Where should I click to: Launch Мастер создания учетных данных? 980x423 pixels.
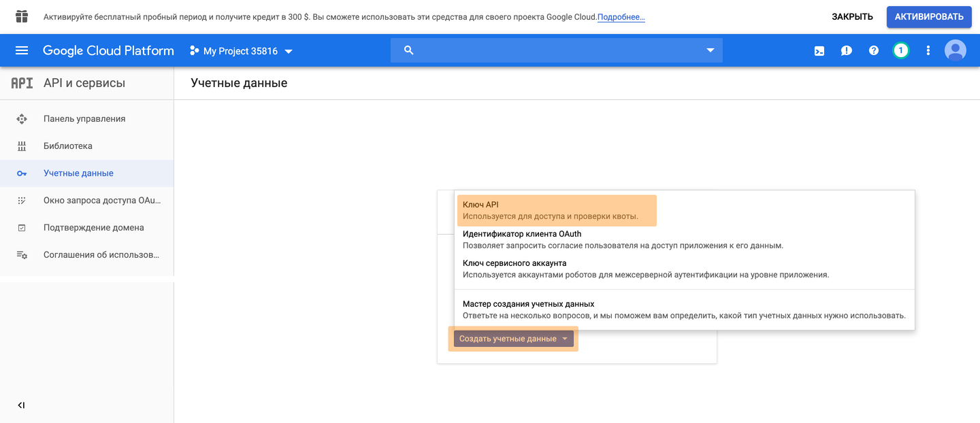click(528, 304)
